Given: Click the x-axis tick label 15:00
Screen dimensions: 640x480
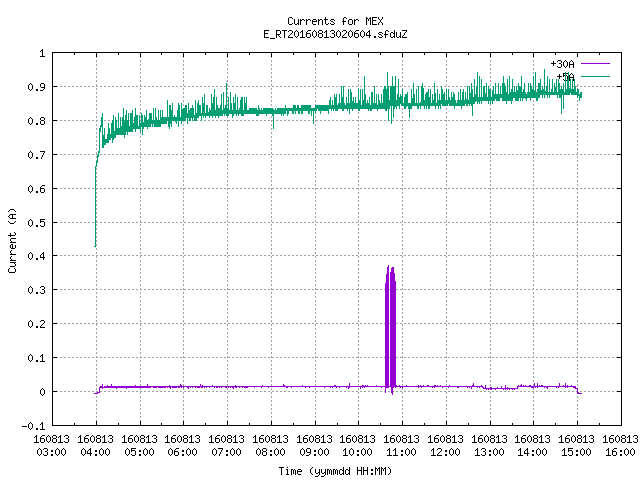Looking at the screenshot, I should point(577,452).
